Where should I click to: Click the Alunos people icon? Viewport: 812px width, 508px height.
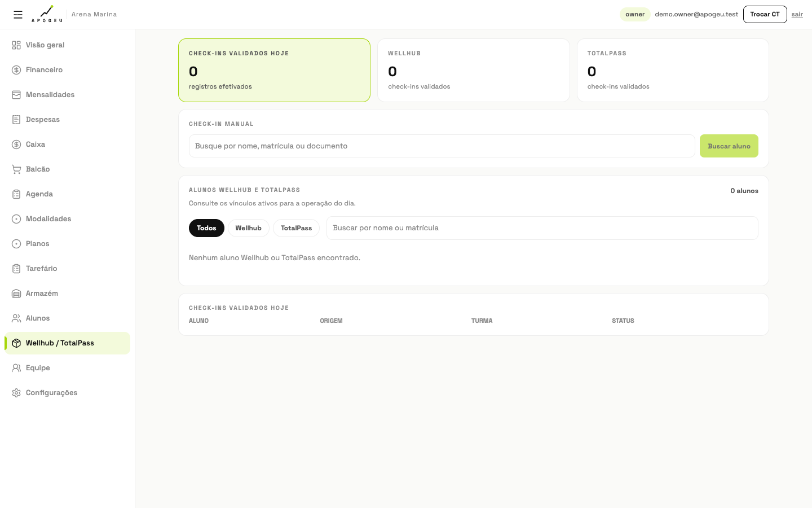16,318
